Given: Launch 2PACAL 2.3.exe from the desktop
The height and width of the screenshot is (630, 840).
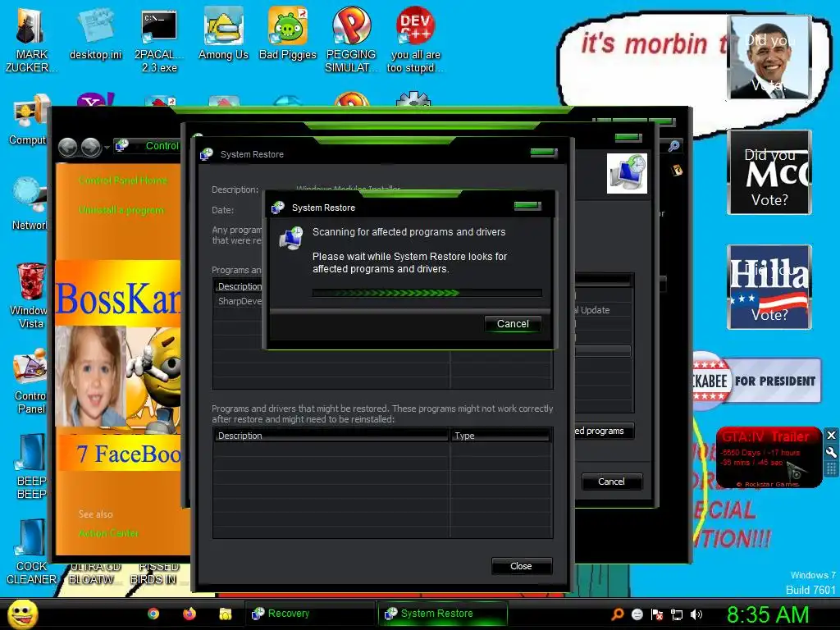Looking at the screenshot, I should click(159, 40).
